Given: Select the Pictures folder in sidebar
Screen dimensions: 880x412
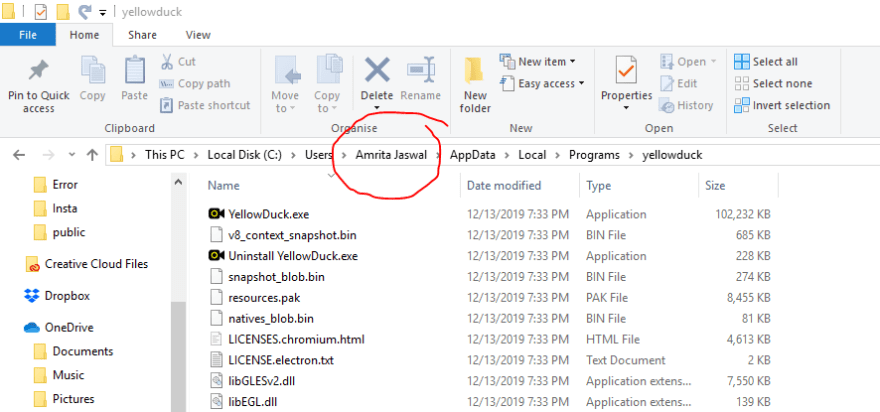Looking at the screenshot, I should point(63,399).
